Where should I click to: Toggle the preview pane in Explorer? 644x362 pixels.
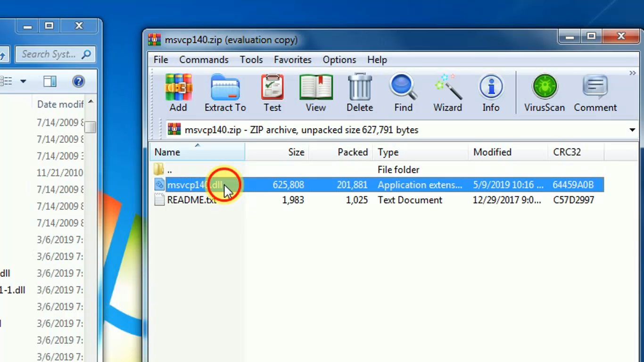coord(50,82)
